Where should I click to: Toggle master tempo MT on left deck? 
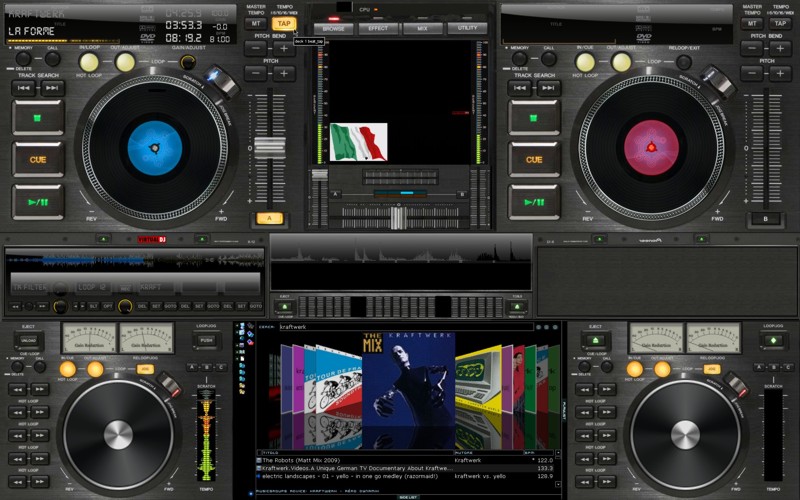(256, 23)
